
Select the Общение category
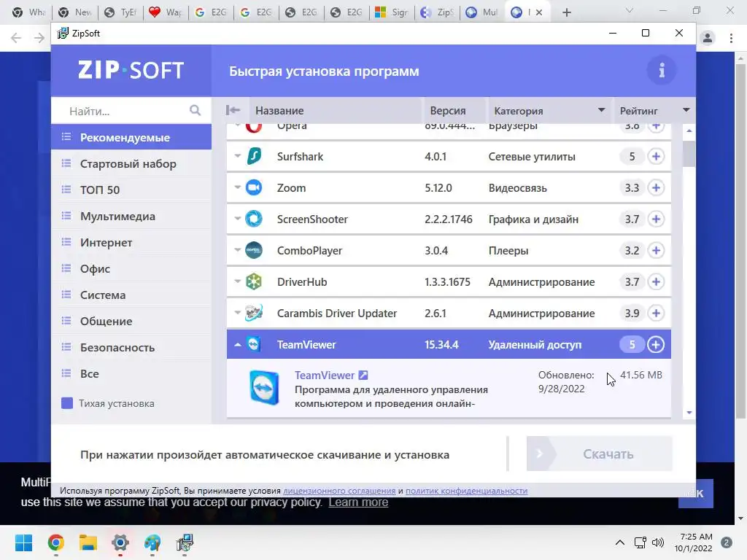[131, 321]
